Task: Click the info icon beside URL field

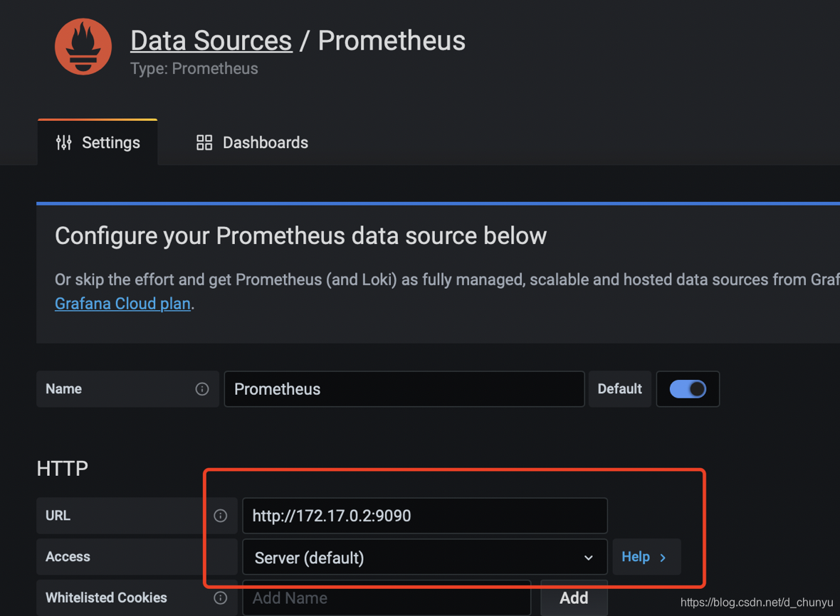Action: [x=221, y=515]
